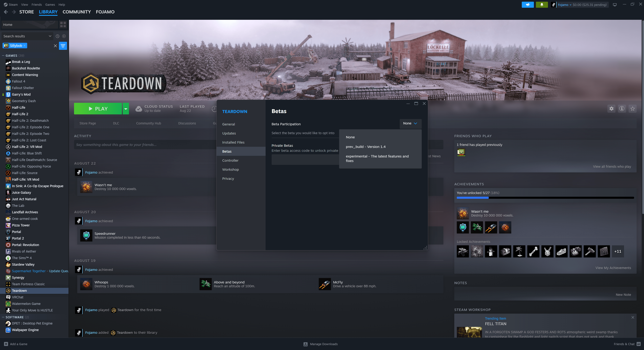Viewport: 644px width, 350px height.
Task: Open the Updates properties tab
Action: pyautogui.click(x=241, y=133)
